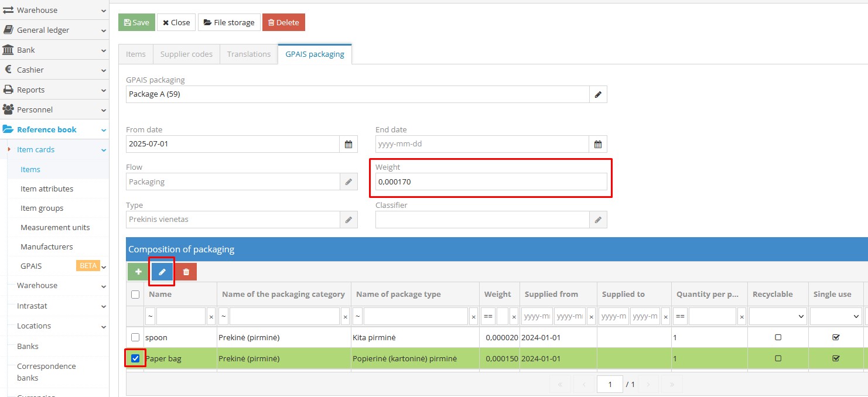
Task: Open the Recyclable filter dropdown
Action: [x=777, y=316]
